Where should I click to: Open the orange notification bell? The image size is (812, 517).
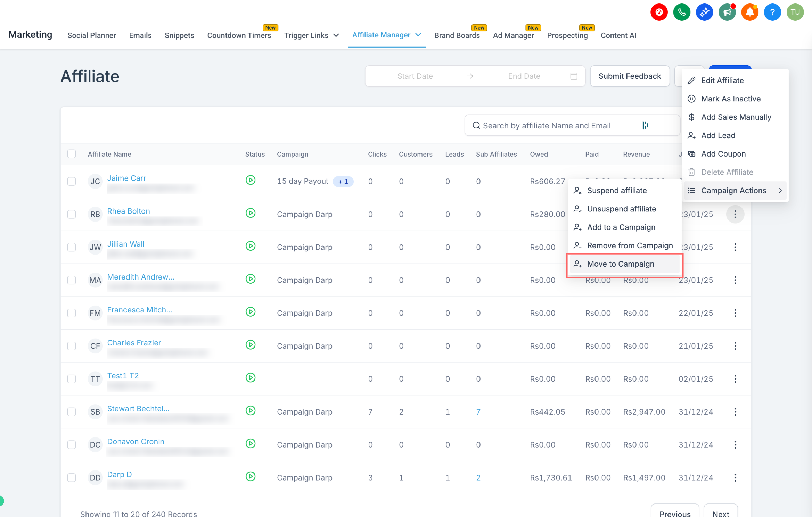[749, 12]
